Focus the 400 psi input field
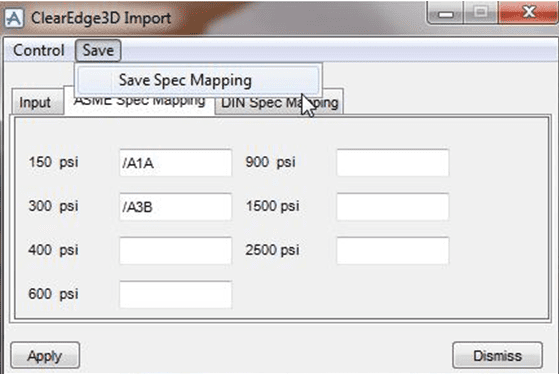Viewport: 559px width, 374px height. [175, 251]
